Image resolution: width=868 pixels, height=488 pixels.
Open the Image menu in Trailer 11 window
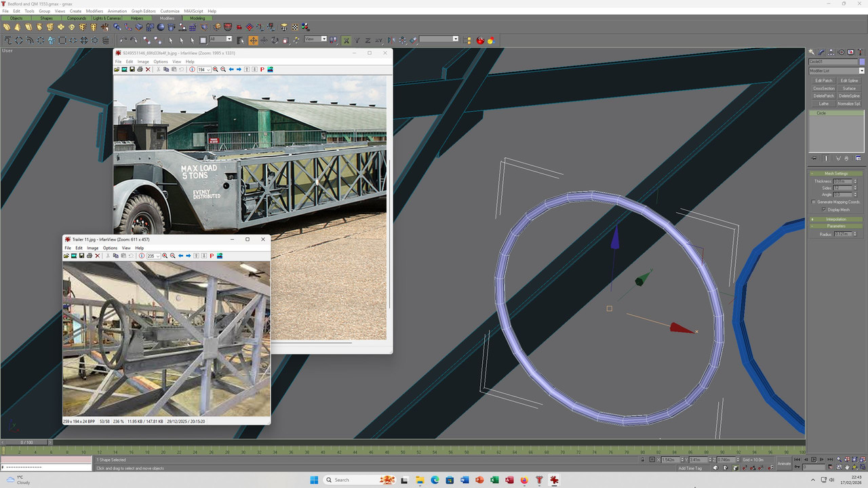(92, 248)
